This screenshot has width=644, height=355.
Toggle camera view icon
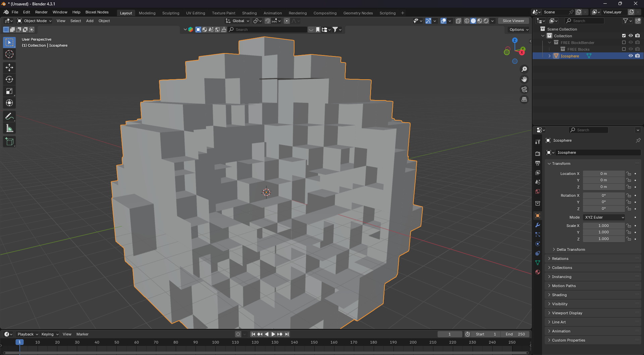[524, 89]
